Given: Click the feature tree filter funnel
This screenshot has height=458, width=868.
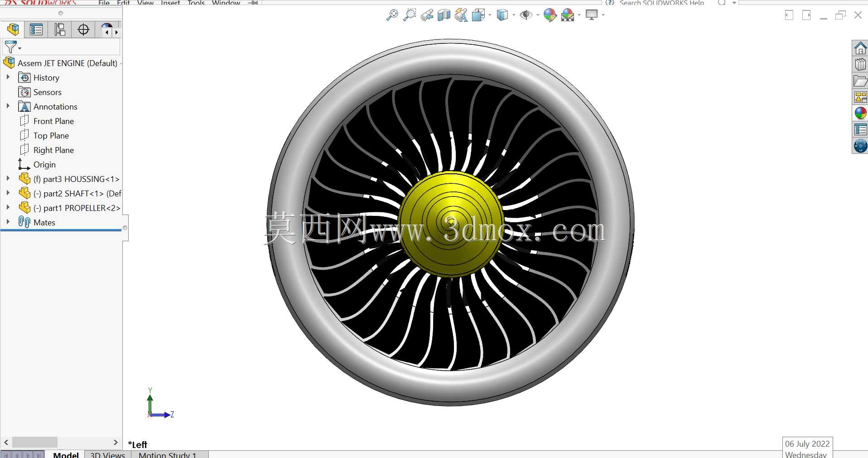Looking at the screenshot, I should tap(10, 47).
